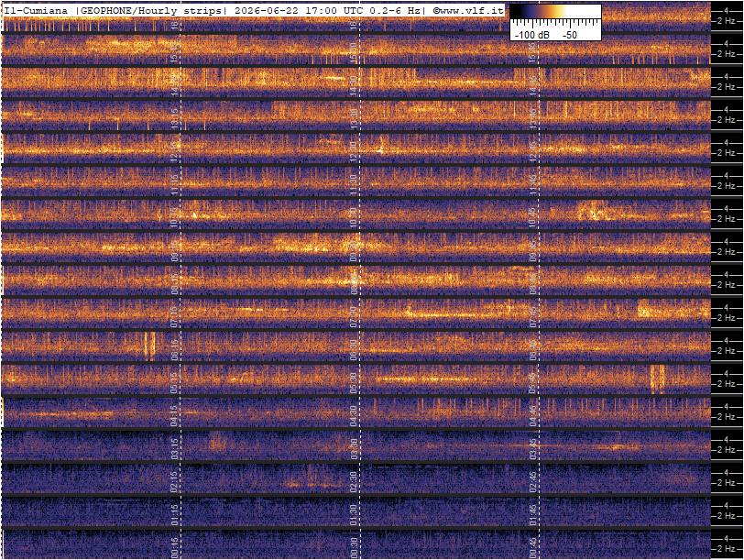Click the 14:30 time marker
The height and width of the screenshot is (560, 744).
point(354,85)
